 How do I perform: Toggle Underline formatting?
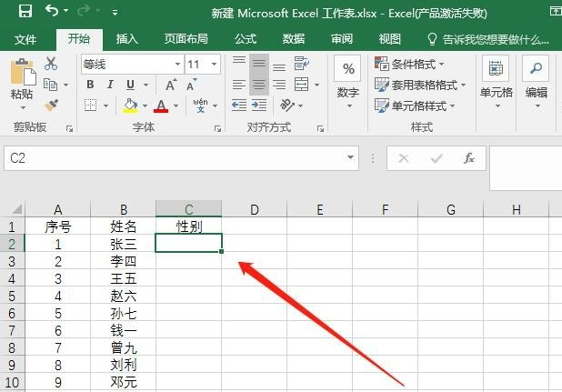130,85
